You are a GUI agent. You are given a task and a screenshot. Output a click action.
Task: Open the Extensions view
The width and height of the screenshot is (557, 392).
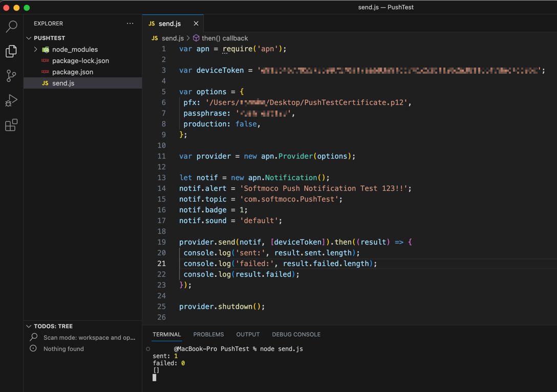(x=11, y=125)
